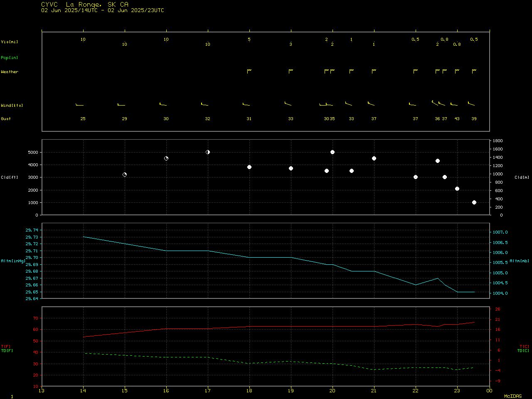This screenshot has height=399, width=532.
Task: Click the gust value 31
Action: click(249, 119)
